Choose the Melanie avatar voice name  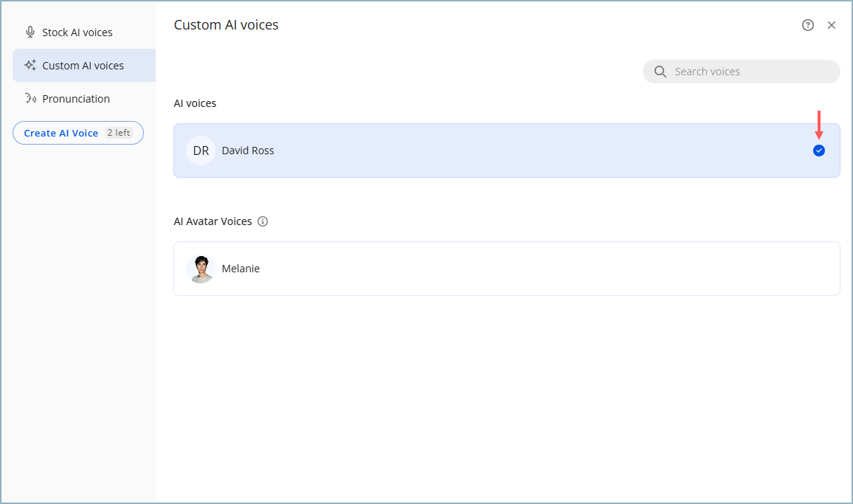[241, 269]
